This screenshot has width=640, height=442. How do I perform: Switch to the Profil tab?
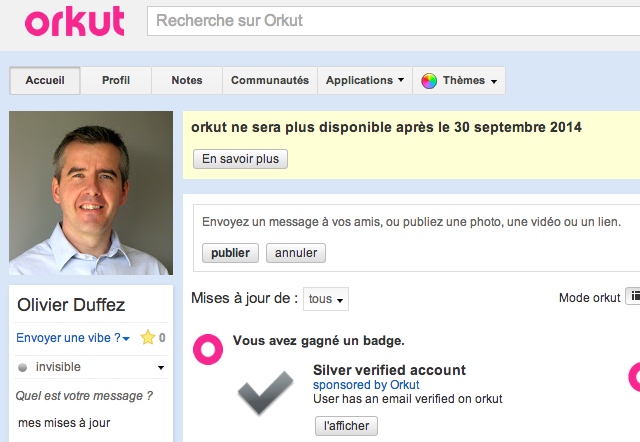[116, 81]
